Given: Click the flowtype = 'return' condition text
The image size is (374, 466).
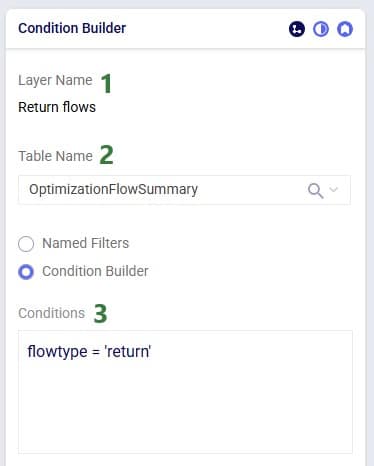Looking at the screenshot, I should tap(89, 352).
